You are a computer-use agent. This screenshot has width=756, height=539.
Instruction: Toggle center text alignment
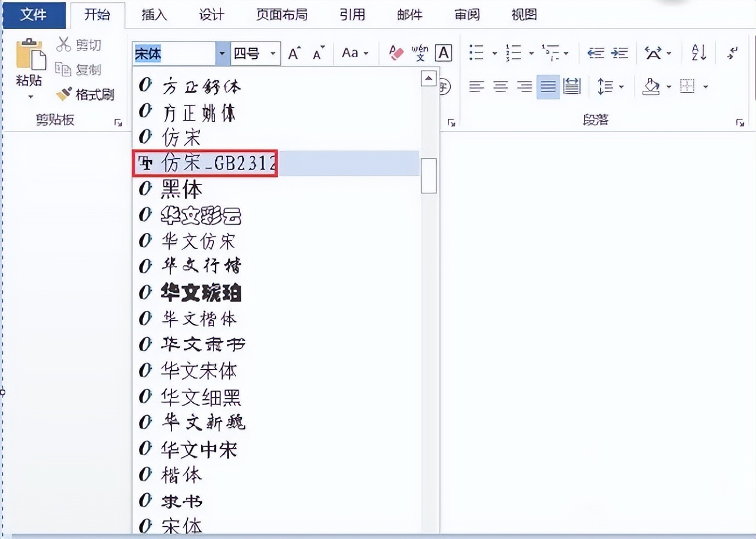point(500,87)
